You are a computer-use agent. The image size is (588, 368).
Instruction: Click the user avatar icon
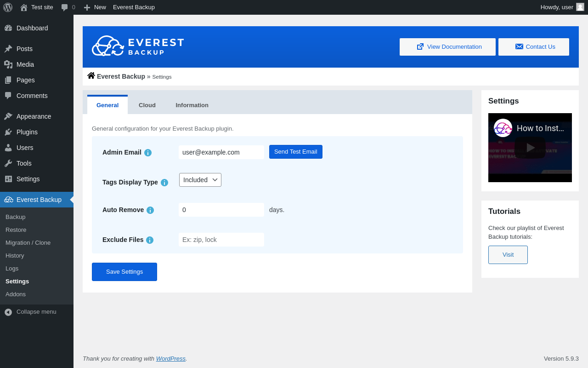click(x=580, y=7)
